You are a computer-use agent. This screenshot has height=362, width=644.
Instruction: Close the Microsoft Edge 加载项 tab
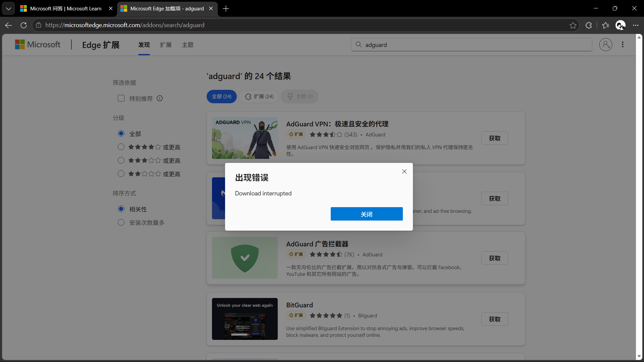coord(211,9)
